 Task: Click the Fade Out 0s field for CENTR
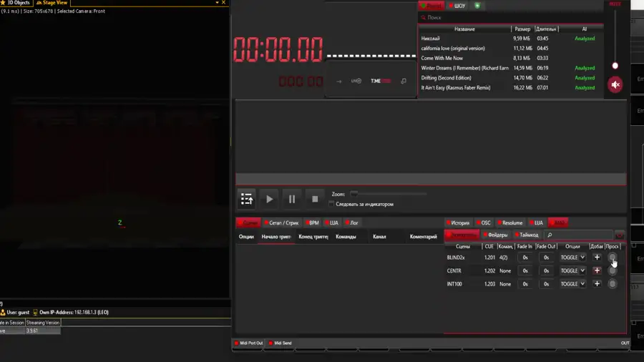coord(546,270)
